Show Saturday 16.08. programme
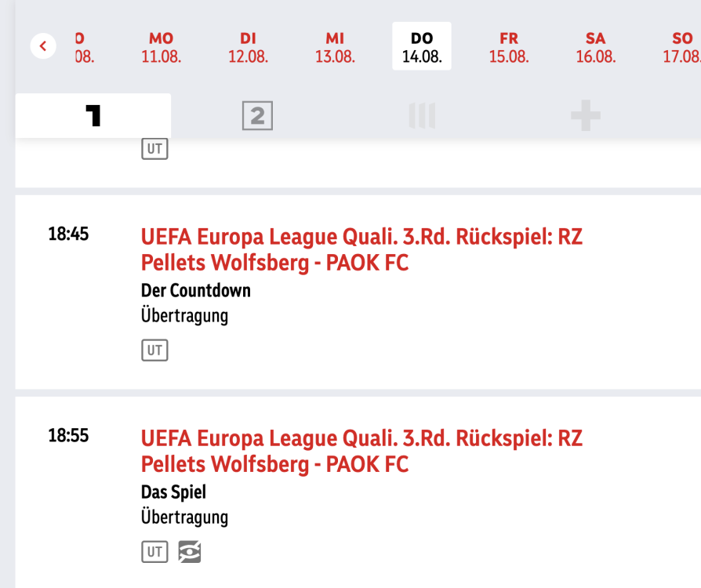The image size is (701, 588). pos(595,47)
